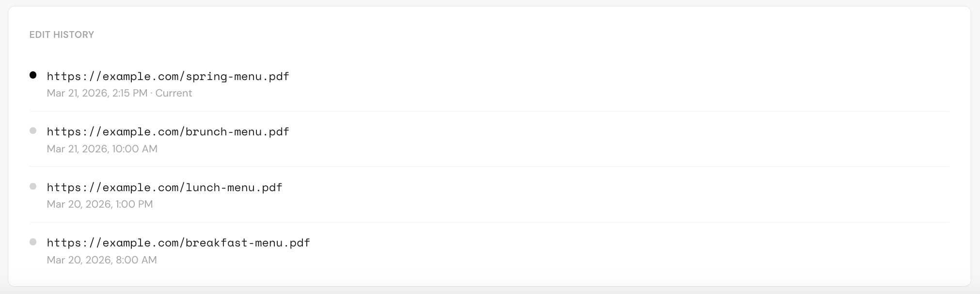Select the Mar 20, 2026, 1:00 PM timestamp
Screen dimensions: 980x294
point(100,204)
